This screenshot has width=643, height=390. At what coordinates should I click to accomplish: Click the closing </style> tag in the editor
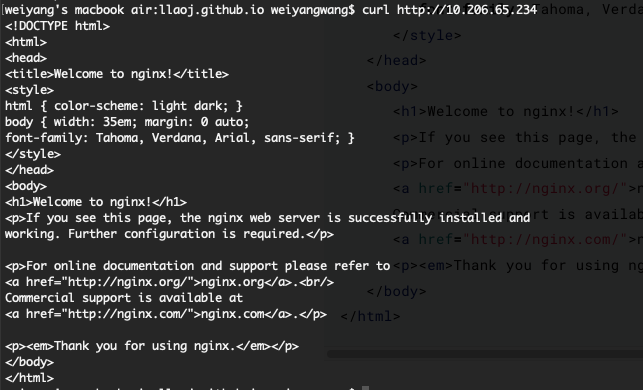[x=427, y=35]
